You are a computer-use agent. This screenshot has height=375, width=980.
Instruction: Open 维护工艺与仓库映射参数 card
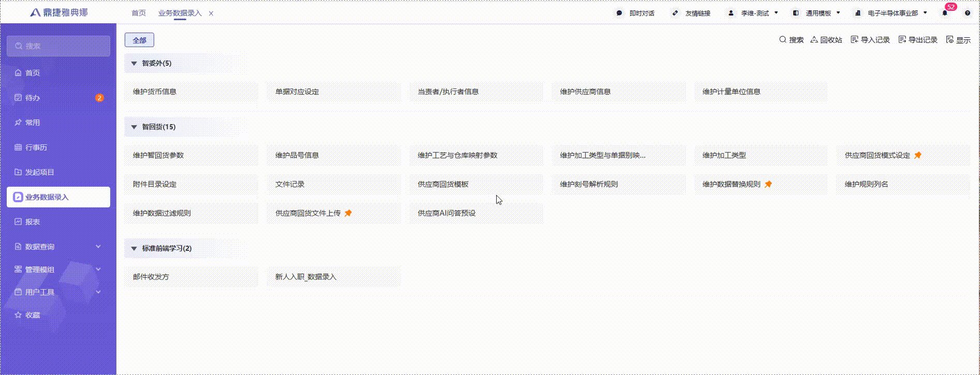coord(476,155)
